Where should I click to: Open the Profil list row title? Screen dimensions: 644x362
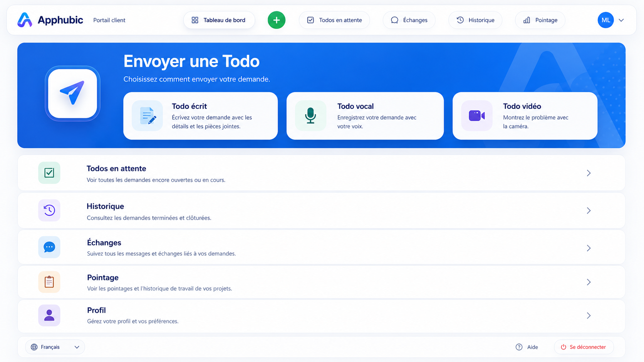coord(96,310)
